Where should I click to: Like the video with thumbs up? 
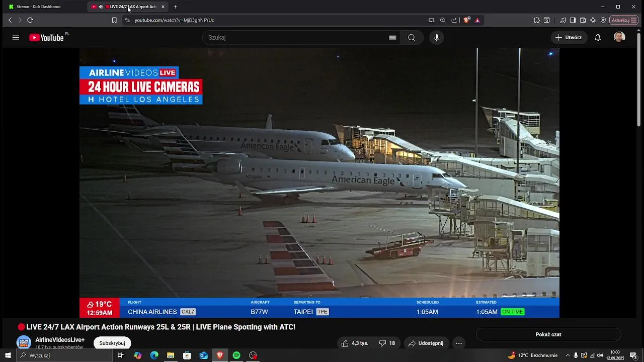(x=355, y=343)
